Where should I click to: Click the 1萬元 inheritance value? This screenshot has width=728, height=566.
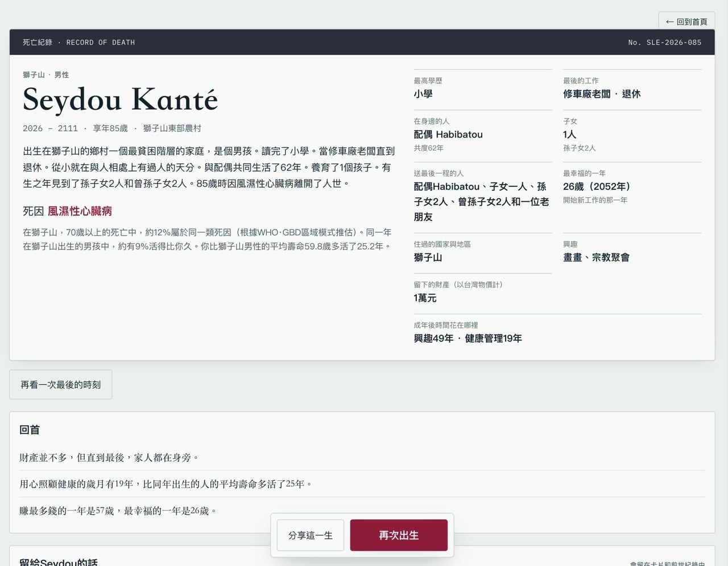coord(425,298)
